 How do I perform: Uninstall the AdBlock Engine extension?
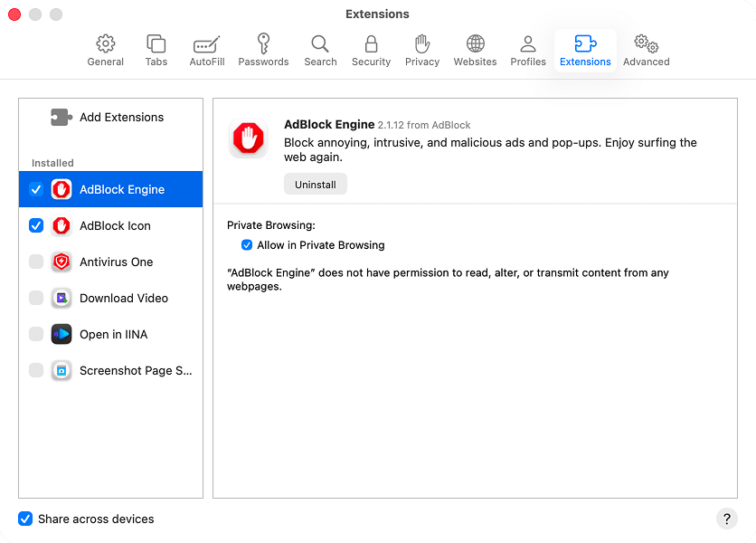click(x=315, y=184)
